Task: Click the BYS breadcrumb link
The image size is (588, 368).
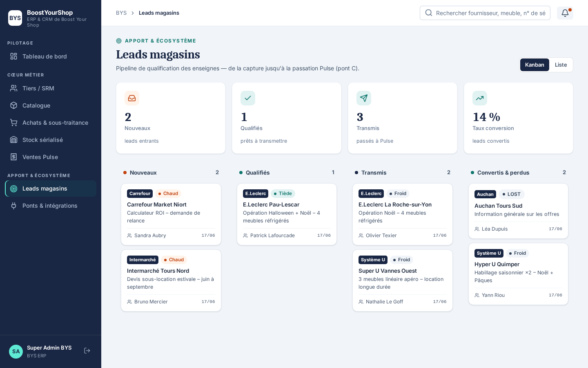Action: click(121, 13)
